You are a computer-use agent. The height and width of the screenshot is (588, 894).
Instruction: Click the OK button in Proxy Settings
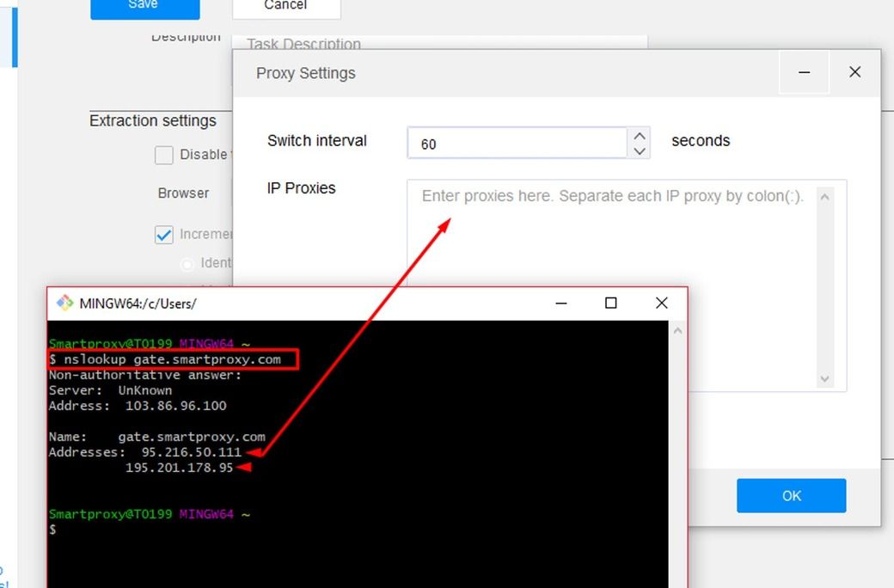click(791, 496)
